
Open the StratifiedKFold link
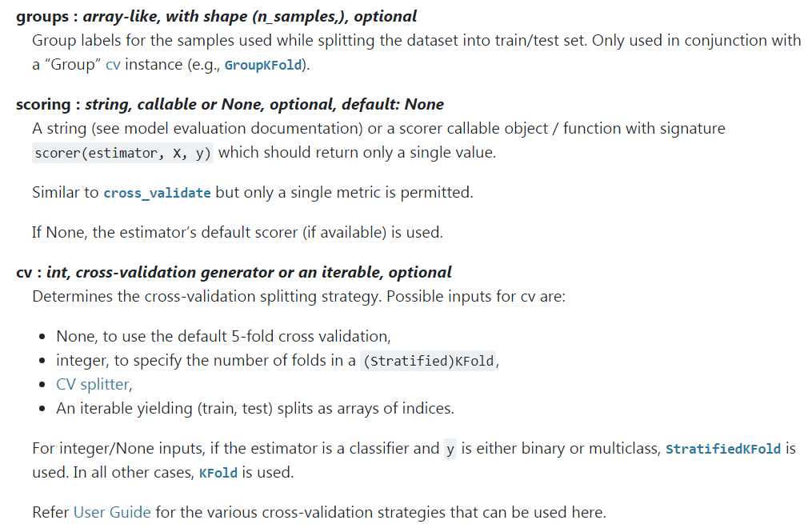(723, 449)
